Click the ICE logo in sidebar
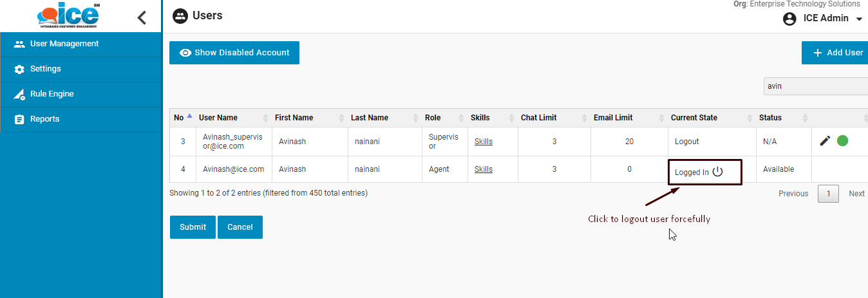Screen dimensions: 868x298 point(68,16)
